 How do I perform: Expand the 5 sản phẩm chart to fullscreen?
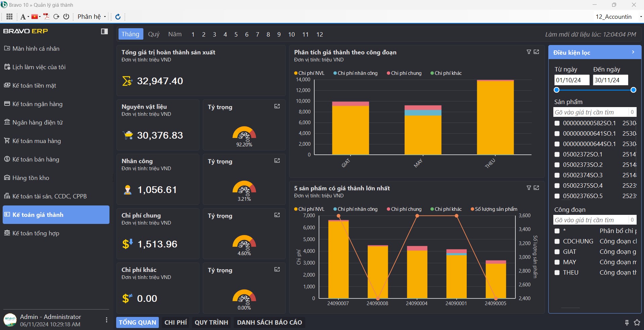[537, 188]
